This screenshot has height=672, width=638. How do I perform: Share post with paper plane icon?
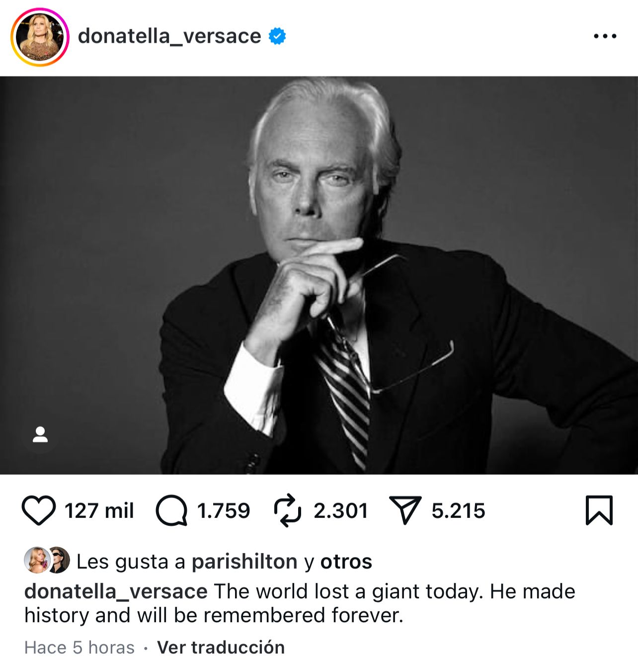click(405, 510)
